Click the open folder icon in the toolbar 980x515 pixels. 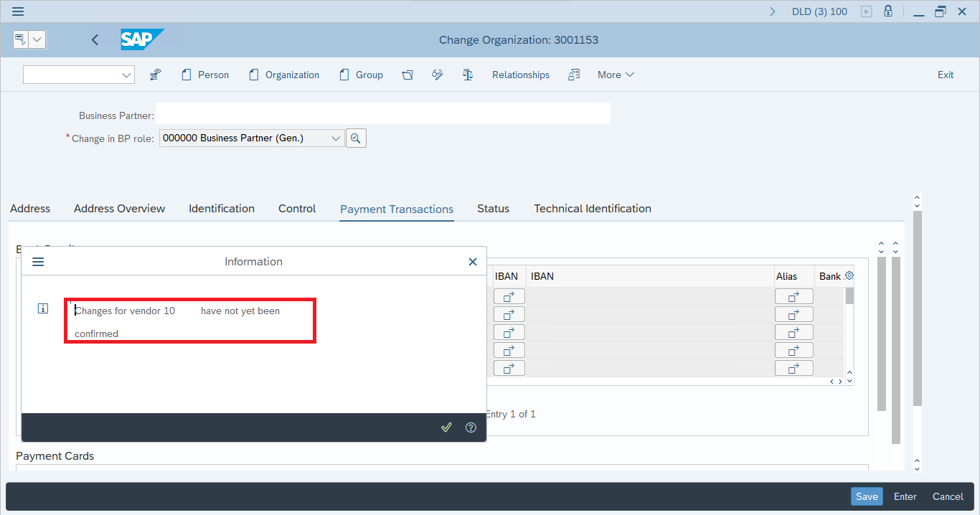click(407, 75)
